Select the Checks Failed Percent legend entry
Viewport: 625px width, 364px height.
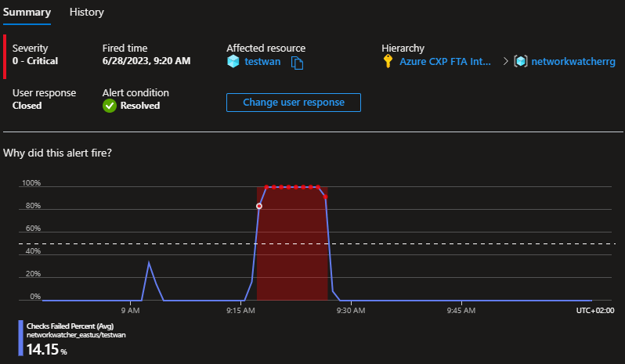(76, 329)
